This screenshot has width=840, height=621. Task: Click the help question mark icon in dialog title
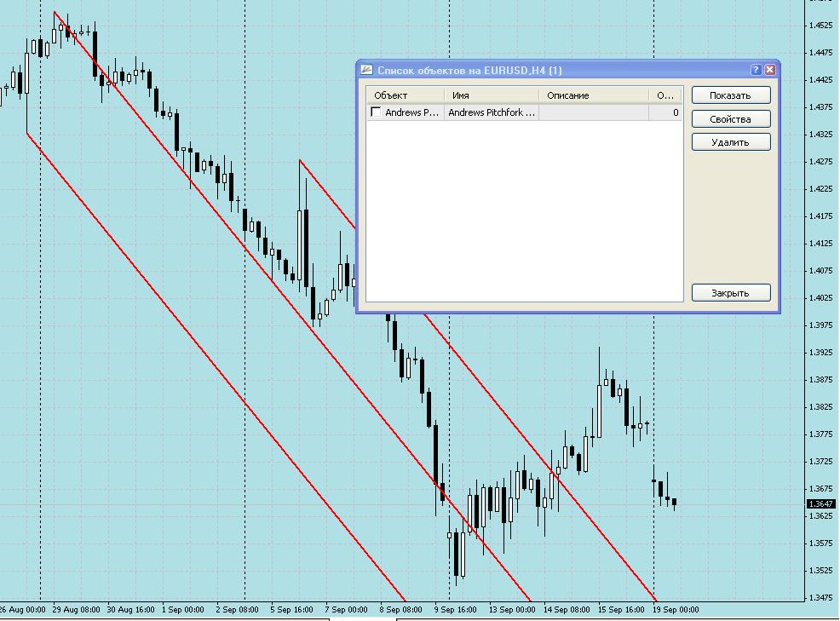point(756,70)
